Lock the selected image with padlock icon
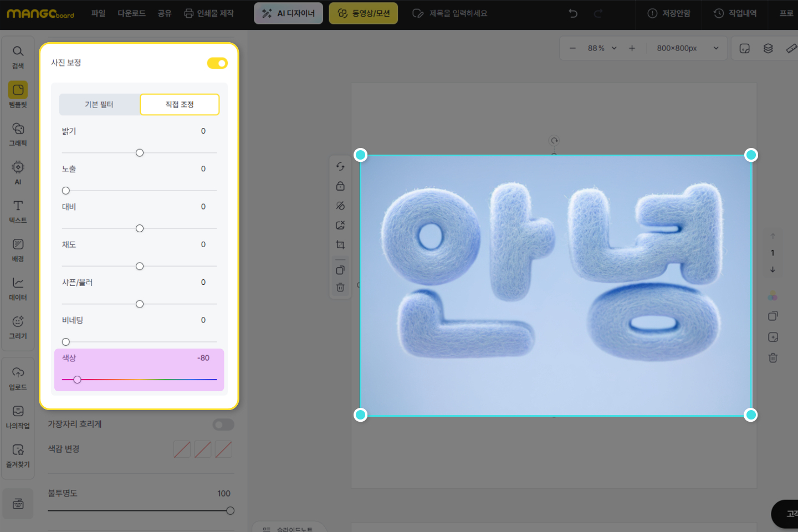The width and height of the screenshot is (798, 532). (x=340, y=186)
